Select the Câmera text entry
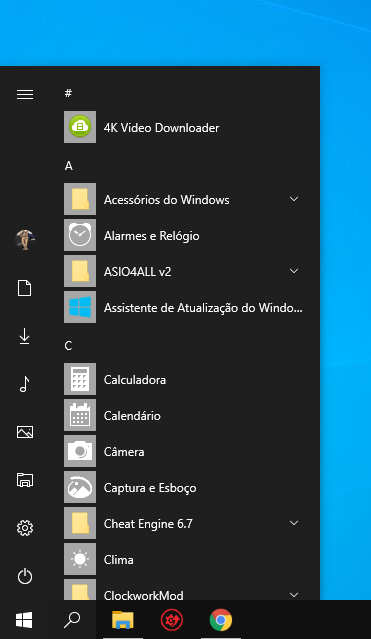The image size is (371, 639). pyautogui.click(x=124, y=452)
